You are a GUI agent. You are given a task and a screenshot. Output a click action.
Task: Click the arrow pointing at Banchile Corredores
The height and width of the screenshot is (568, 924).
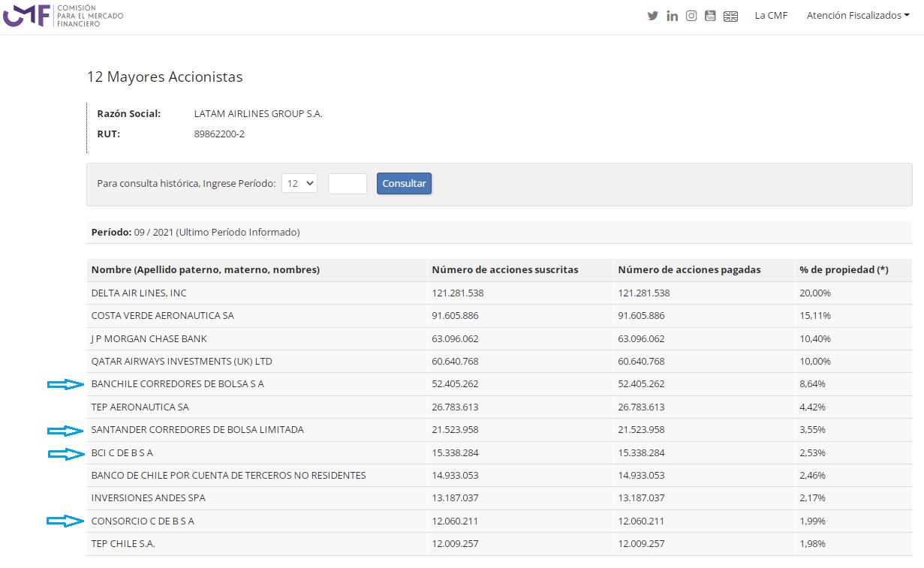[65, 384]
